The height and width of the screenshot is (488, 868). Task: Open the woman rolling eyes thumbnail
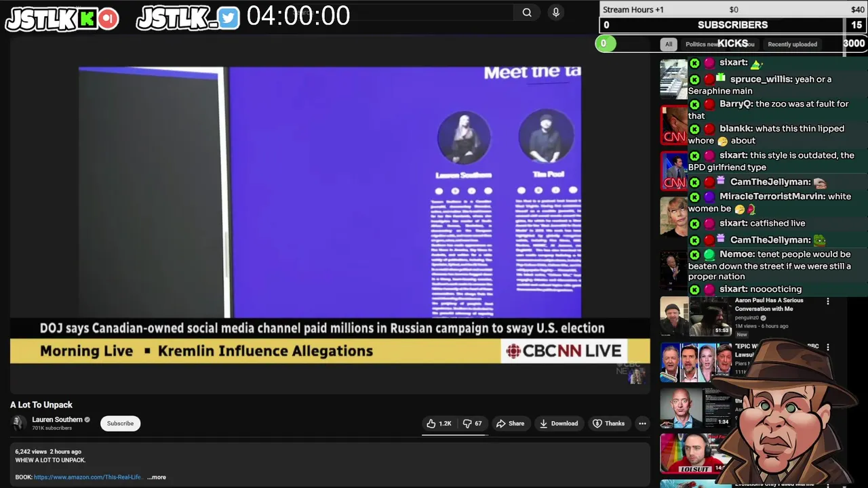pos(673,216)
